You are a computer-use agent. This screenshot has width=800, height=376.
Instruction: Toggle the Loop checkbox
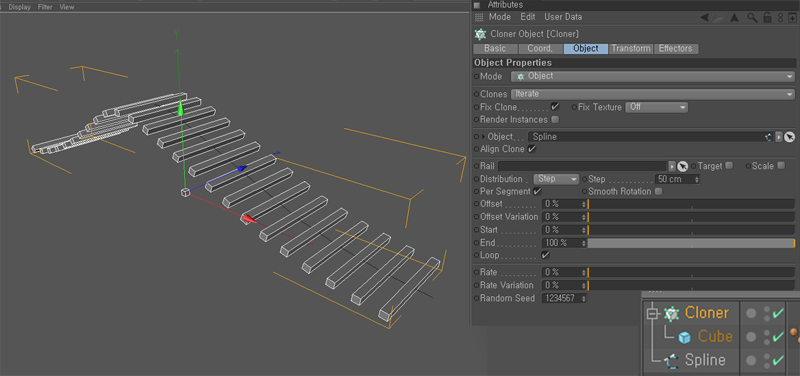point(545,255)
